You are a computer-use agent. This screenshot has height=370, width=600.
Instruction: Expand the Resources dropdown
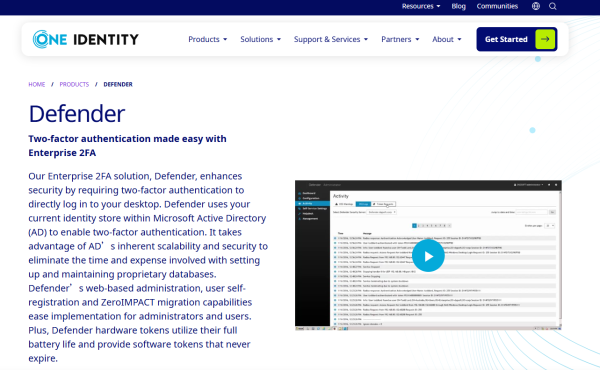click(x=421, y=6)
